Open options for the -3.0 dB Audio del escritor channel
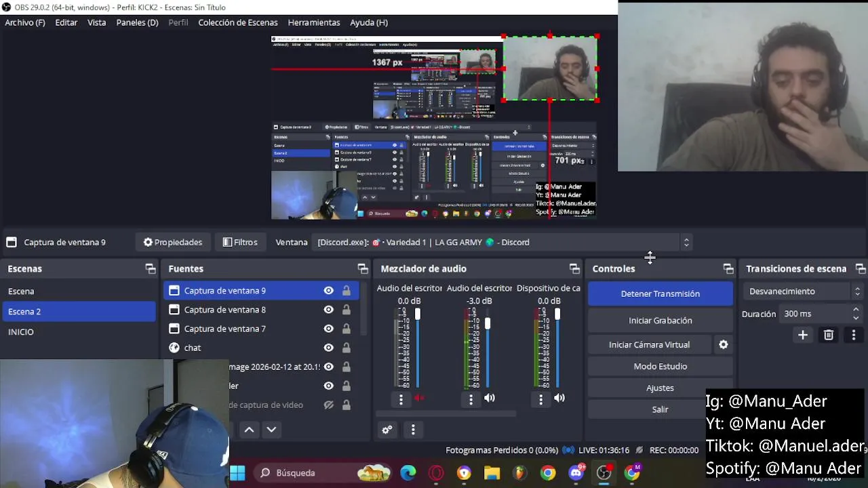This screenshot has height=488, width=868. (471, 399)
